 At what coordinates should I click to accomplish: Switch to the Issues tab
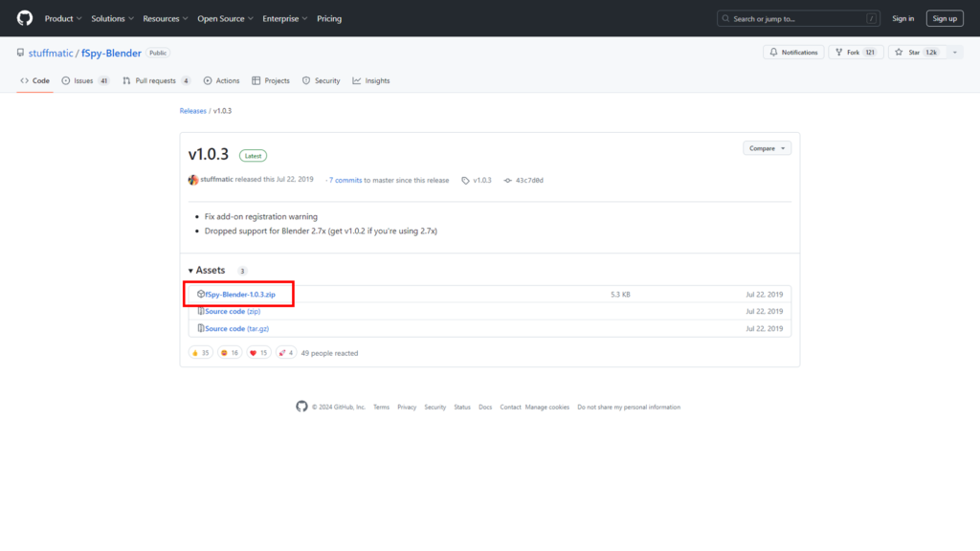tap(84, 81)
